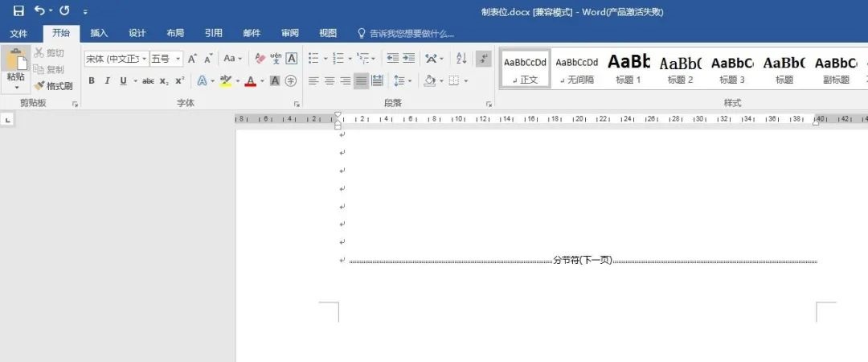Switch to the 审阅 tab
The image size is (868, 362).
click(290, 33)
